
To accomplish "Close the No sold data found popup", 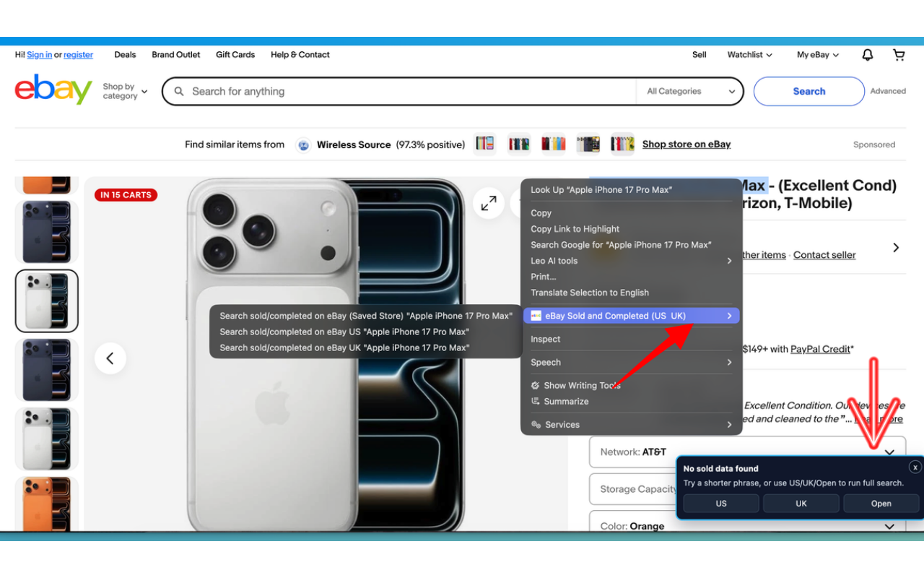I will click(915, 467).
